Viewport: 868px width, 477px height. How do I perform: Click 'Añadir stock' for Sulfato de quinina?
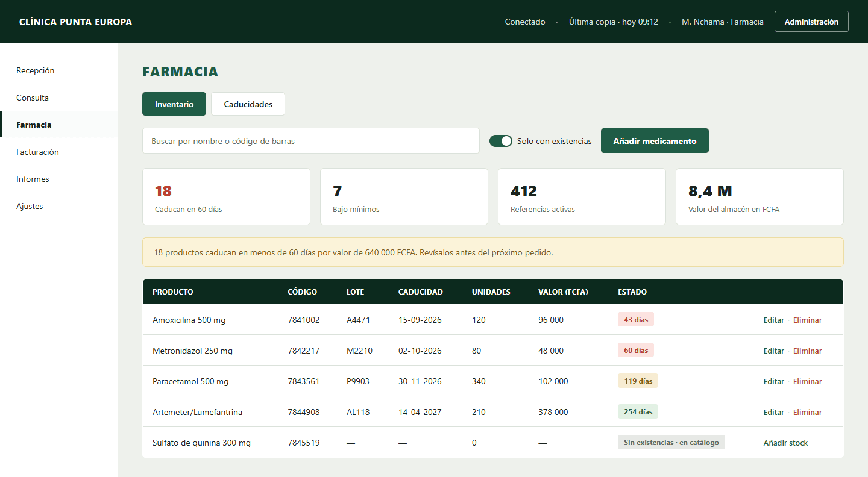785,443
